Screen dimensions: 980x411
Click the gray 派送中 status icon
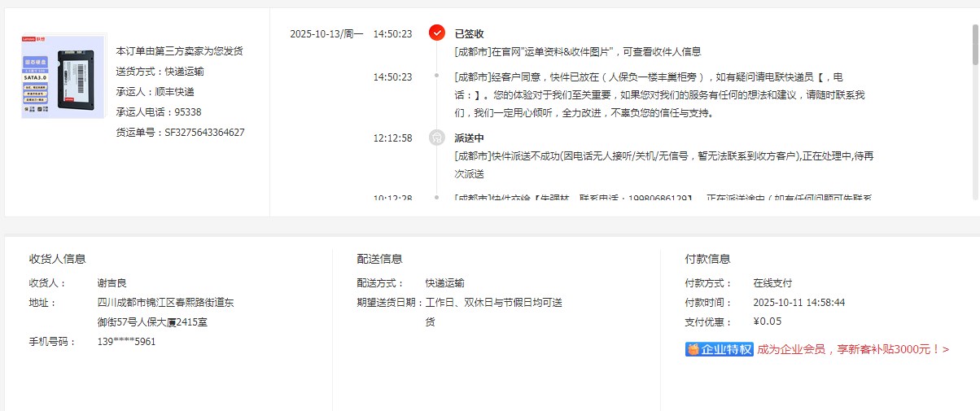[x=437, y=138]
